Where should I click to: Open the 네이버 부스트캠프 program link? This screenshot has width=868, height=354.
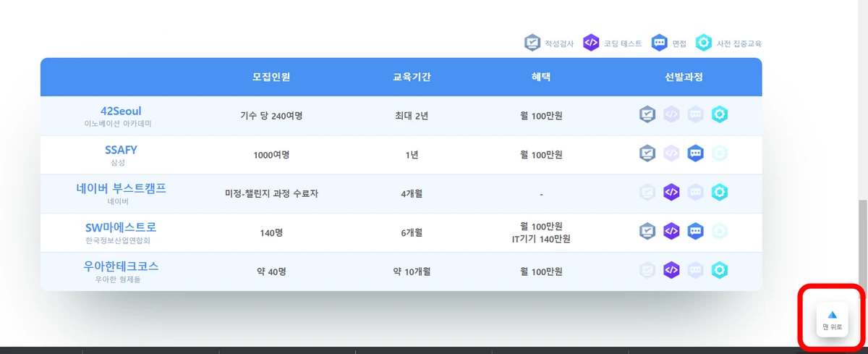coord(121,188)
